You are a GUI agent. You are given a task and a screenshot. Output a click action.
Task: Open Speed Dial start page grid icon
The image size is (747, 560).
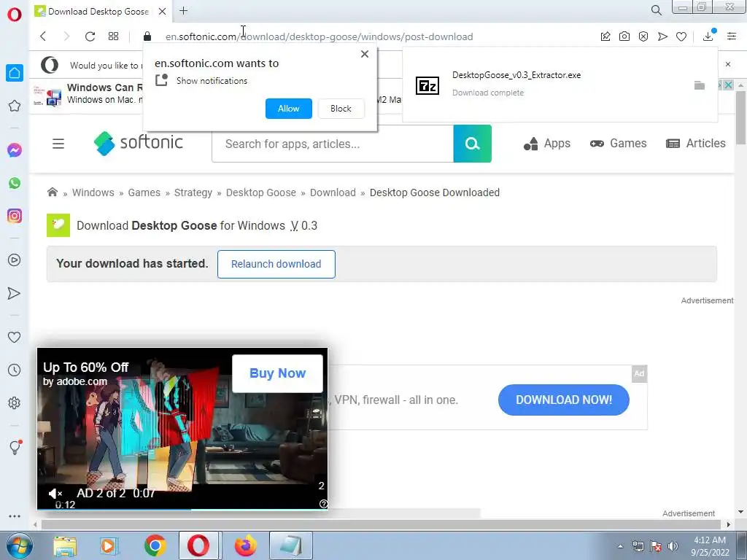[113, 36]
